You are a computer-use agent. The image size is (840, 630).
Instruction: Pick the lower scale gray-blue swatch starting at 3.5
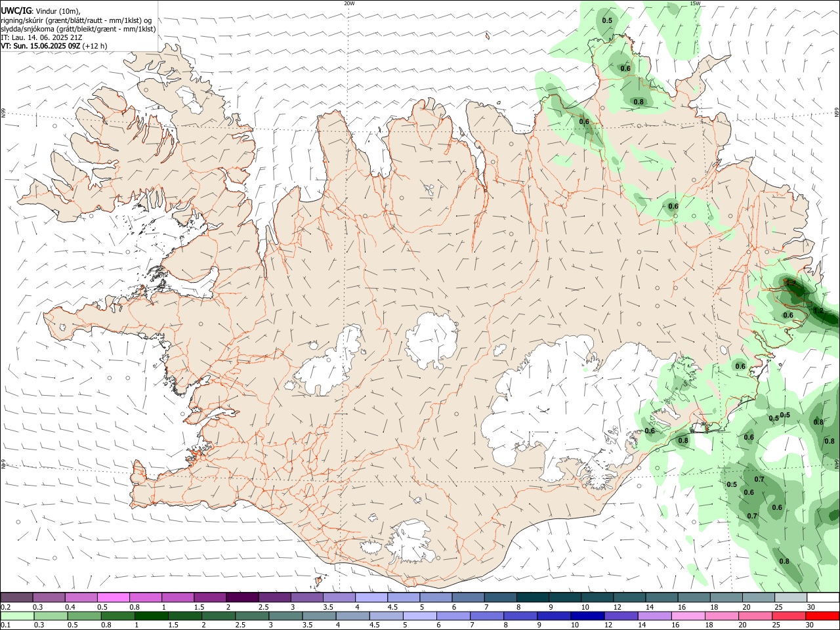point(318,616)
